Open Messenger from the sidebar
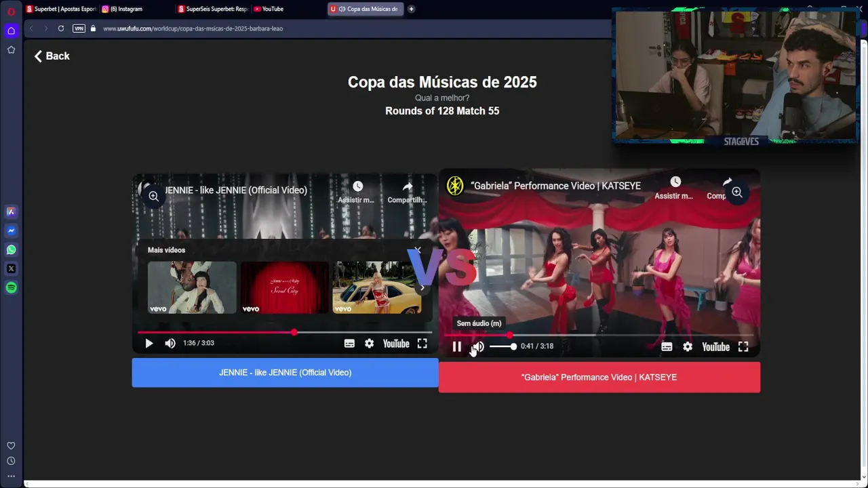 click(x=11, y=230)
